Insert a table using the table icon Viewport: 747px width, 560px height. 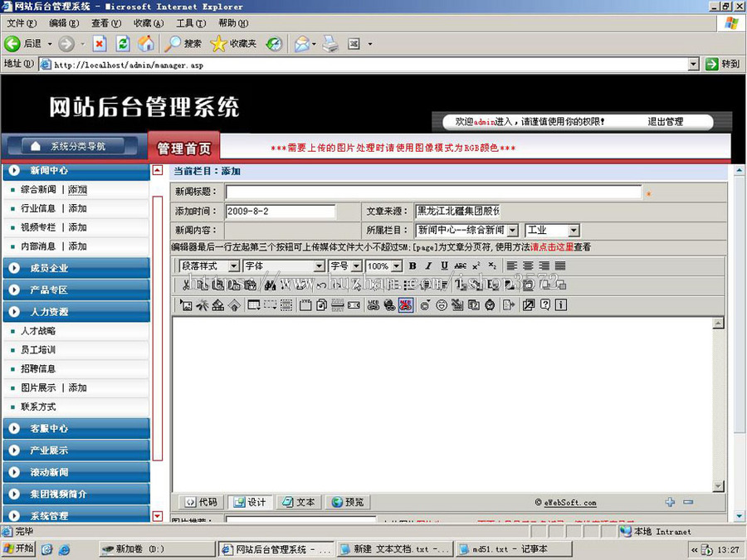click(x=253, y=304)
